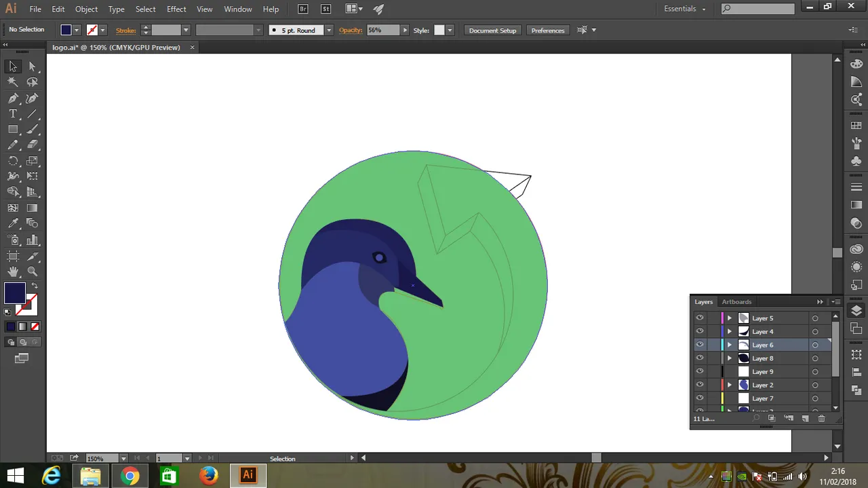This screenshot has width=868, height=488.
Task: Select the Rectangle tool
Action: coord(13,130)
